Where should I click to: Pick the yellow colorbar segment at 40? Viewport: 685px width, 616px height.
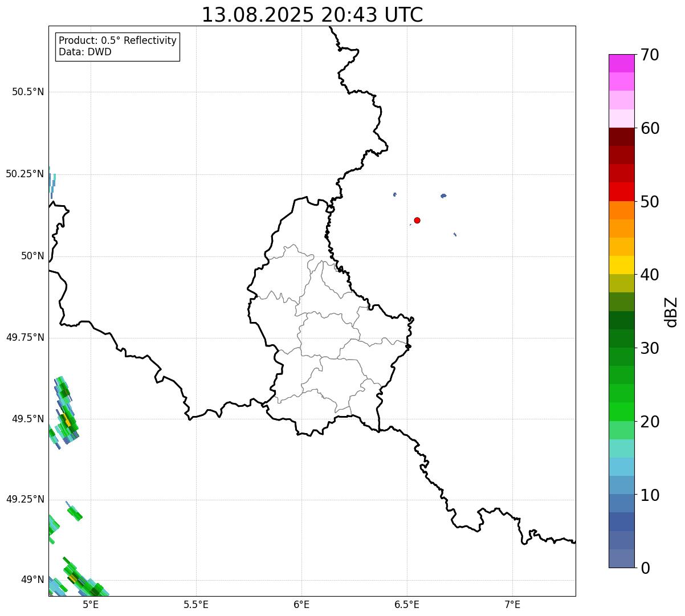click(x=621, y=265)
